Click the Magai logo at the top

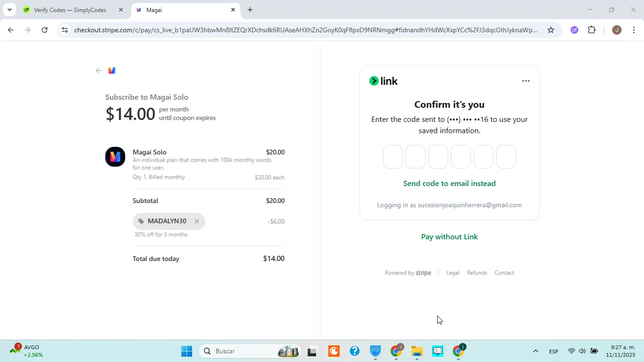point(112,71)
